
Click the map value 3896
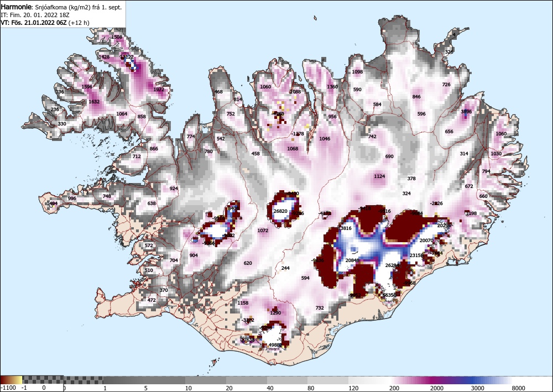click(466, 112)
